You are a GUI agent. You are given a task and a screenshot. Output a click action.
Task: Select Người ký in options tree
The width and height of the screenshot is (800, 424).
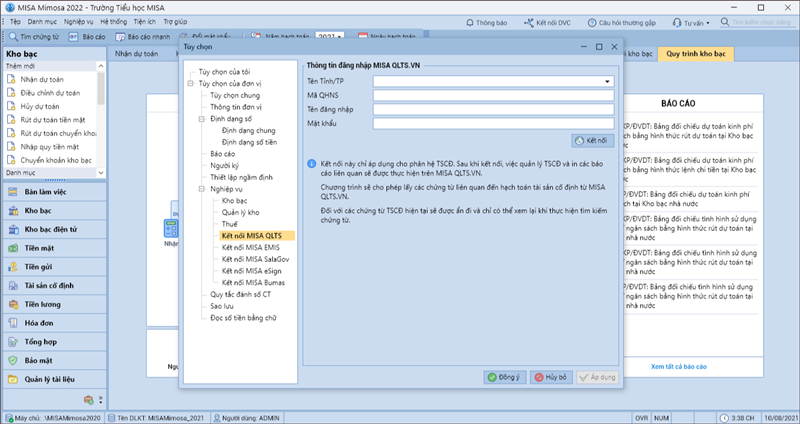224,166
